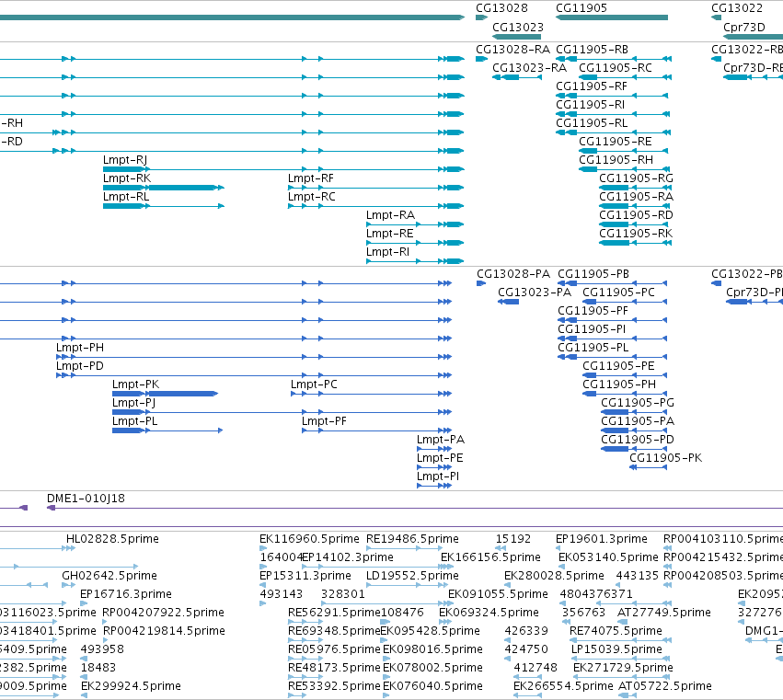The height and width of the screenshot is (700, 783).
Task: Click the RP004207922.5prime EST
Action: pos(104,622)
